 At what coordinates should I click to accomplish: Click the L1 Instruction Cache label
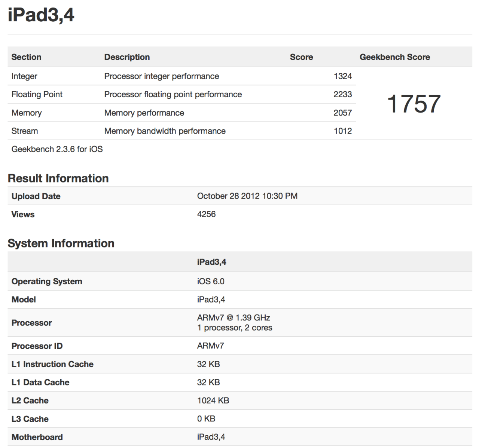[x=52, y=364]
